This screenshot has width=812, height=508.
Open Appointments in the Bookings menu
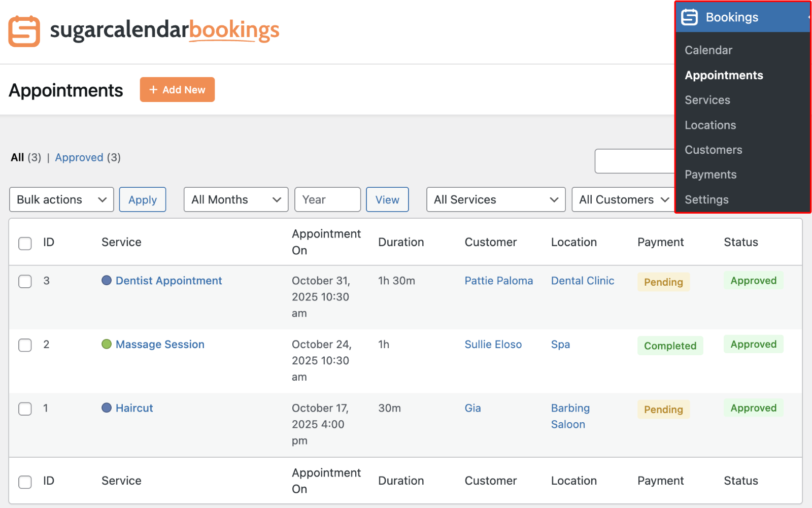pyautogui.click(x=724, y=75)
